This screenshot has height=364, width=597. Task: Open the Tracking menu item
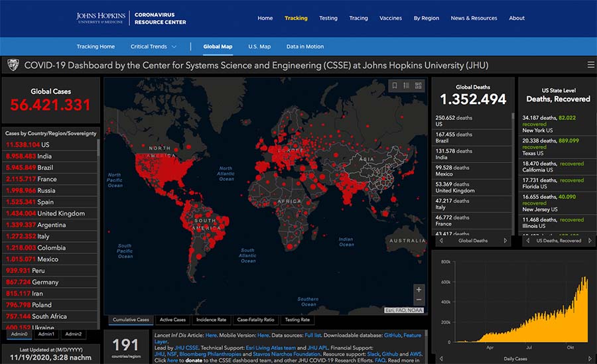coord(296,18)
